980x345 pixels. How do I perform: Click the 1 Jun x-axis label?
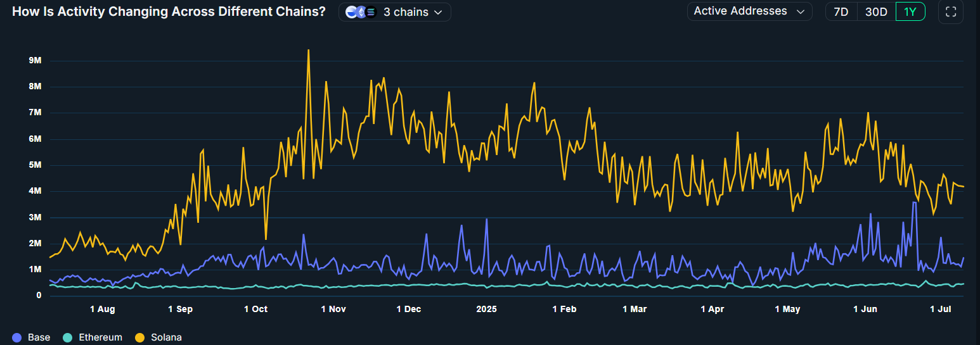click(865, 310)
